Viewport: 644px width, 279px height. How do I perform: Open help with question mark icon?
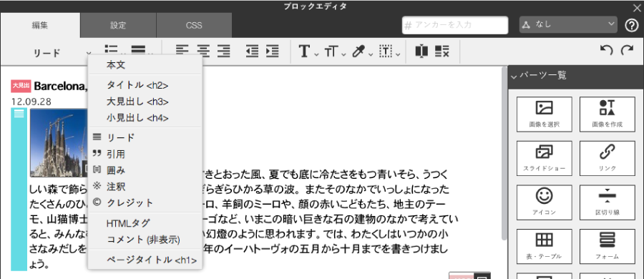pos(631,25)
